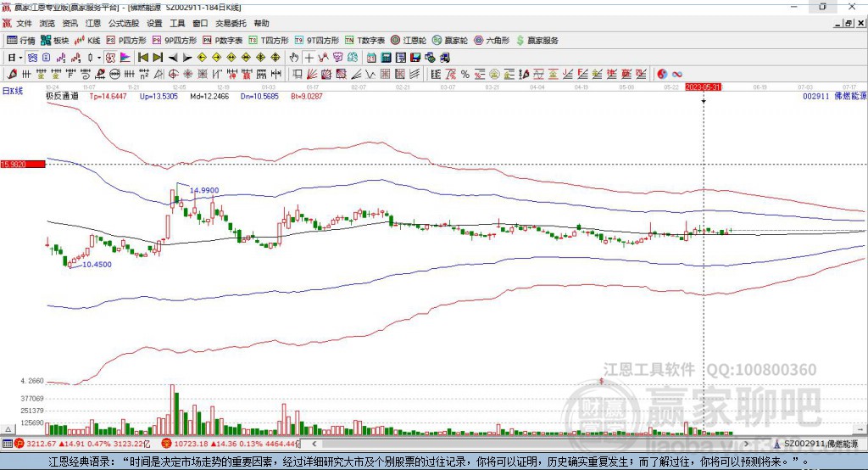The image size is (868, 470).
Task: Click the 日K线 chart label
Action: point(13,91)
